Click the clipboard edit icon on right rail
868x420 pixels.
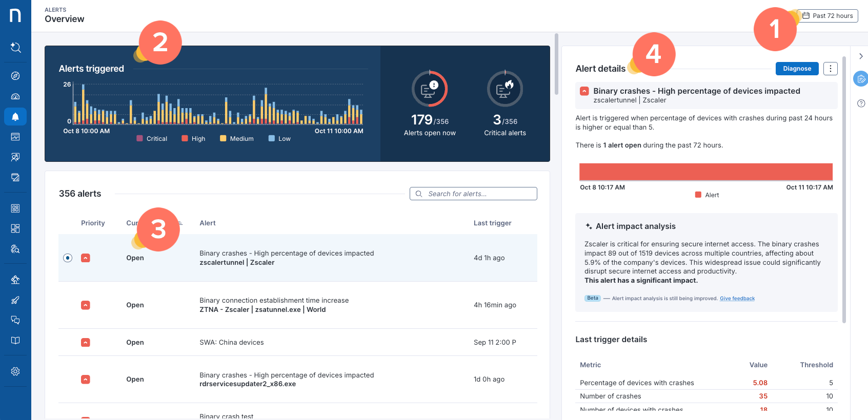861,79
